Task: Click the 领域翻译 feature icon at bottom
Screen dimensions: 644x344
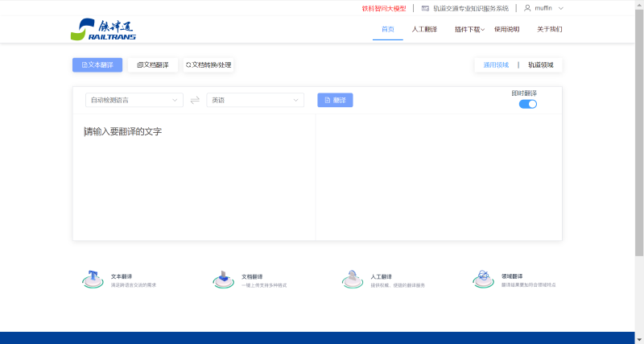Action: point(483,280)
